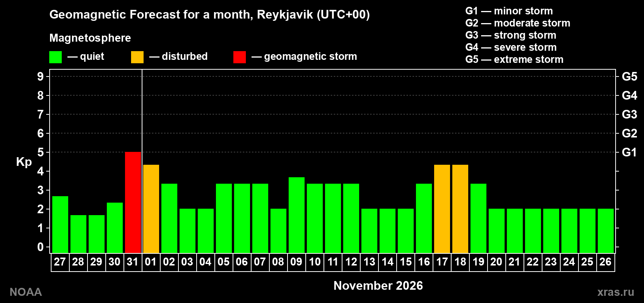Select the green bar above date 09
The height and width of the screenshot is (303, 644).
click(x=297, y=215)
